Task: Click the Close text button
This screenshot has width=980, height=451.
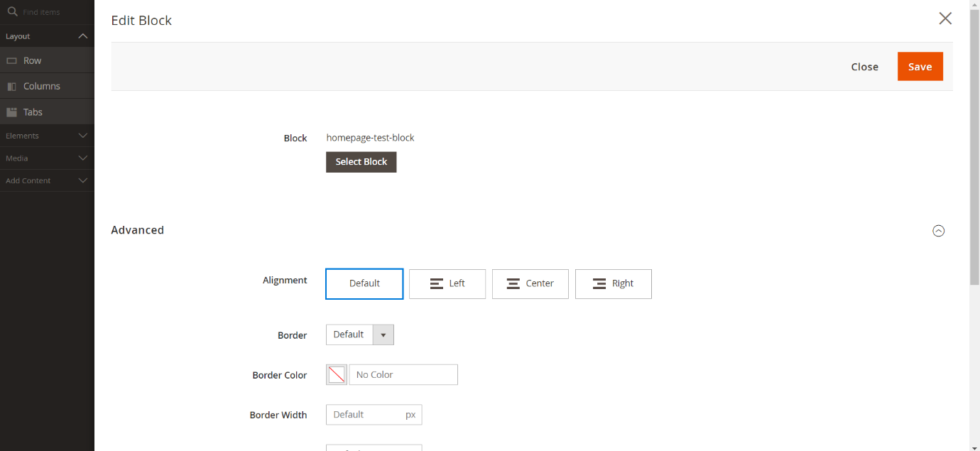Action: (x=864, y=67)
